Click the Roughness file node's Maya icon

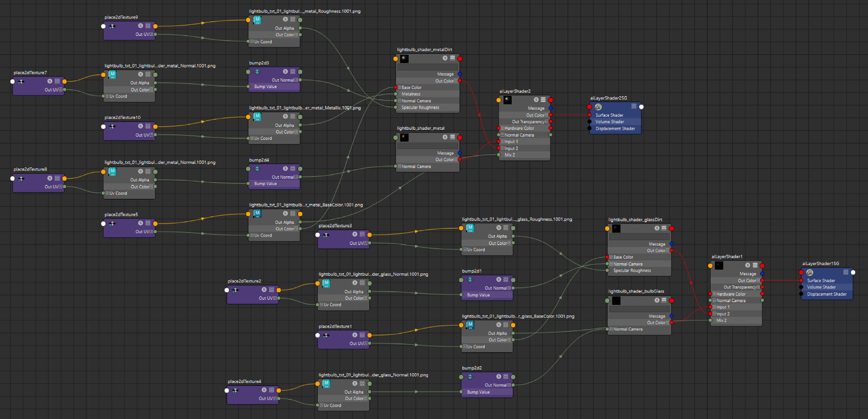coord(257,20)
